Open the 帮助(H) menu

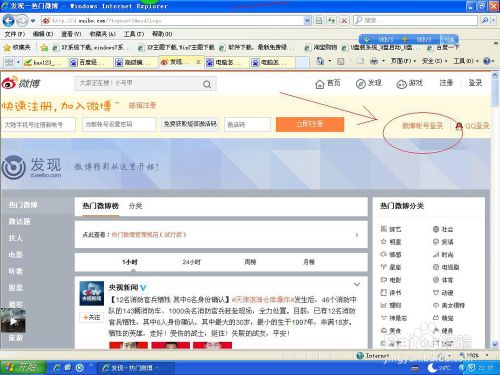[x=162, y=34]
